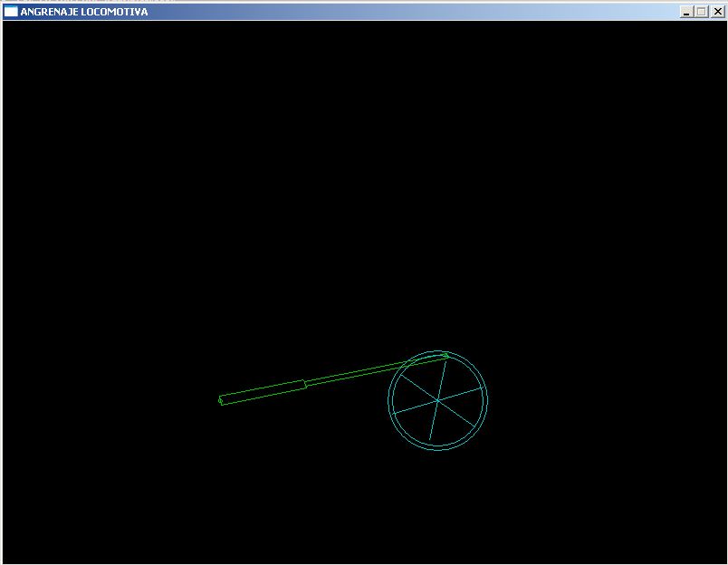This screenshot has width=728, height=565.
Task: Click the green rod's left end joint
Action: point(221,400)
